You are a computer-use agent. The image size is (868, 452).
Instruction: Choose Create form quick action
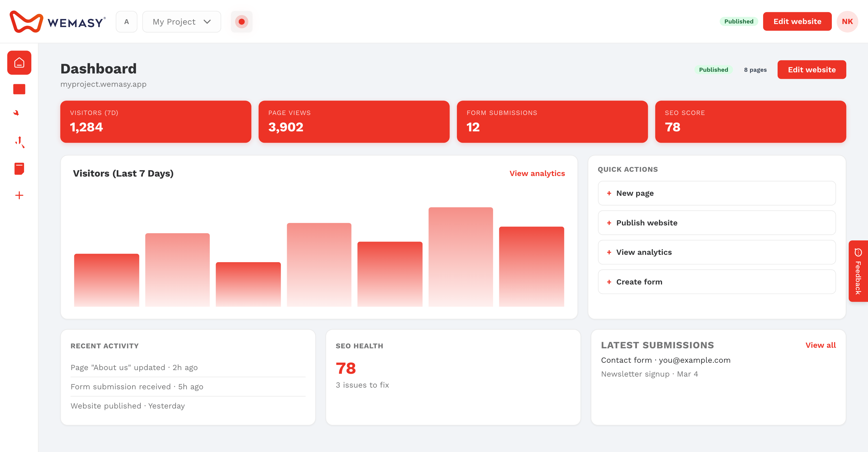pos(717,282)
